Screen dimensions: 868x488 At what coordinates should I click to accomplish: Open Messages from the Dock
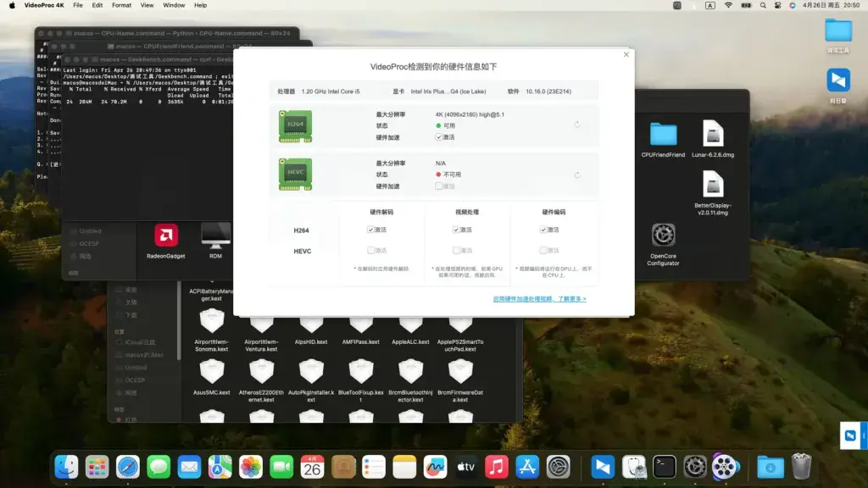[x=159, y=467]
